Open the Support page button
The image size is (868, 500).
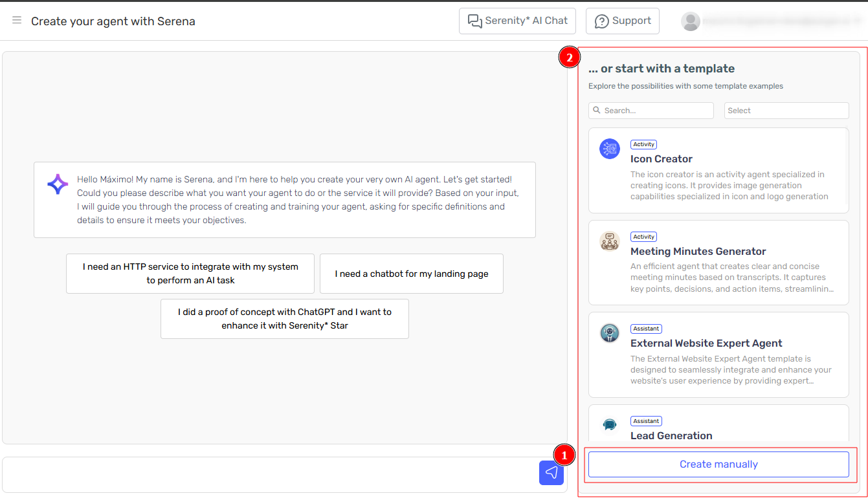point(622,21)
